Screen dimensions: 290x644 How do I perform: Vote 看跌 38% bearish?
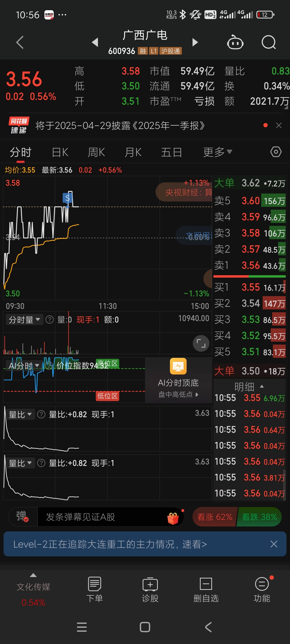click(x=259, y=517)
